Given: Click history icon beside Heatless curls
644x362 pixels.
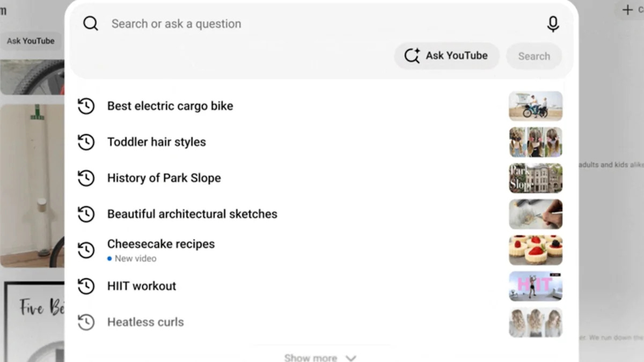Looking at the screenshot, I should pos(86,322).
